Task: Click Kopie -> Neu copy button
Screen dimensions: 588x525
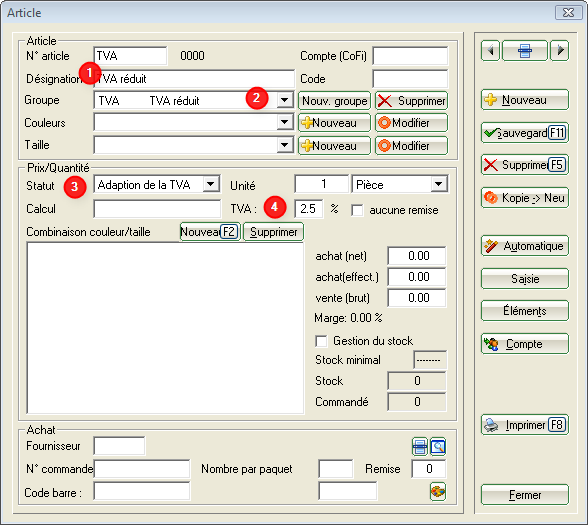Action: pos(525,198)
